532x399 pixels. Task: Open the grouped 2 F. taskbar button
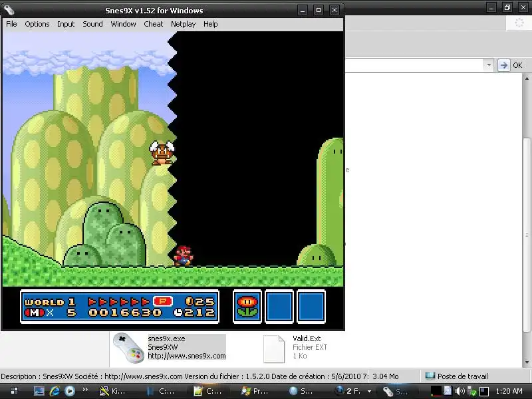353,391
